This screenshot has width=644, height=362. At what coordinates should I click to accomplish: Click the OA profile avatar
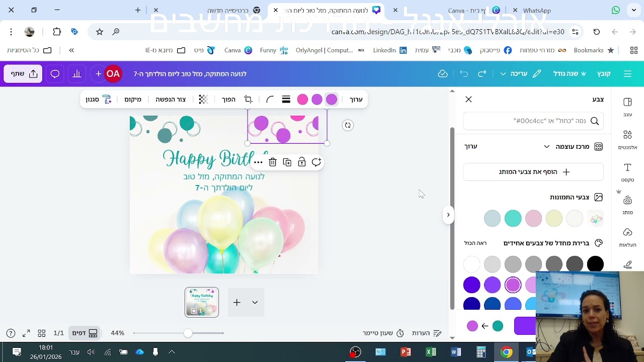point(113,74)
